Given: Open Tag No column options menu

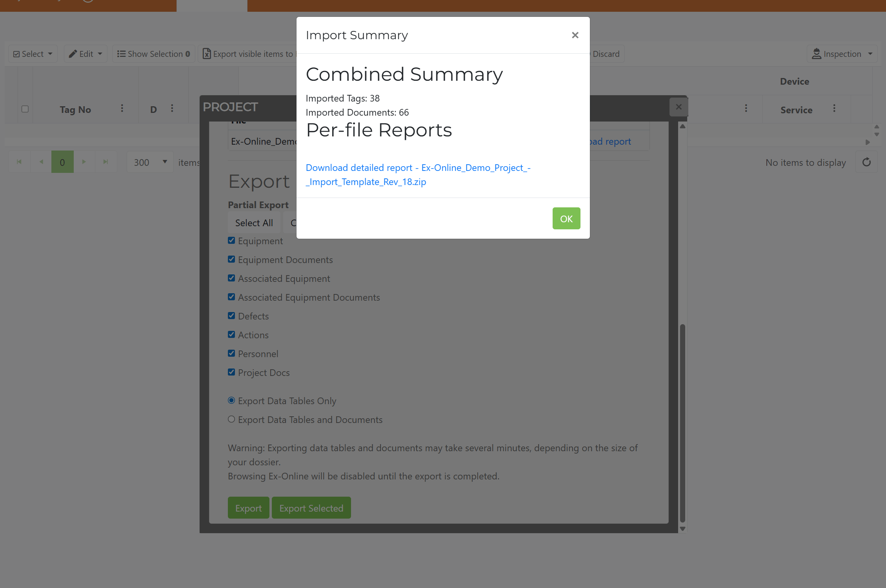Looking at the screenshot, I should point(122,108).
